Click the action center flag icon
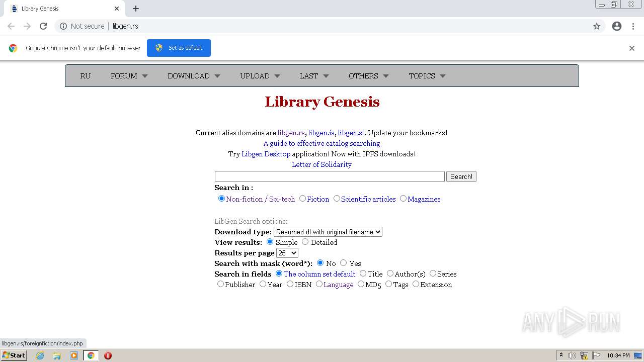This screenshot has width=644, height=362. (596, 355)
